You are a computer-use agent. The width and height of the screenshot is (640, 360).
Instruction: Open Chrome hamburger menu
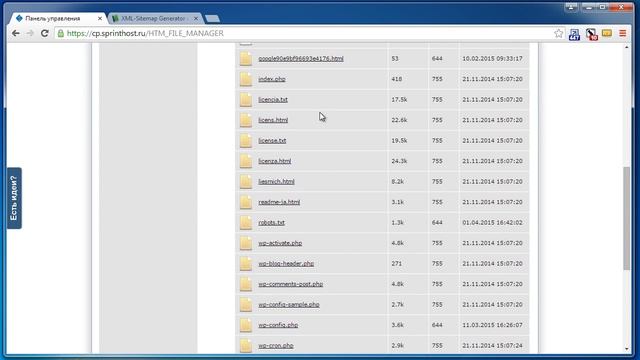click(622, 33)
